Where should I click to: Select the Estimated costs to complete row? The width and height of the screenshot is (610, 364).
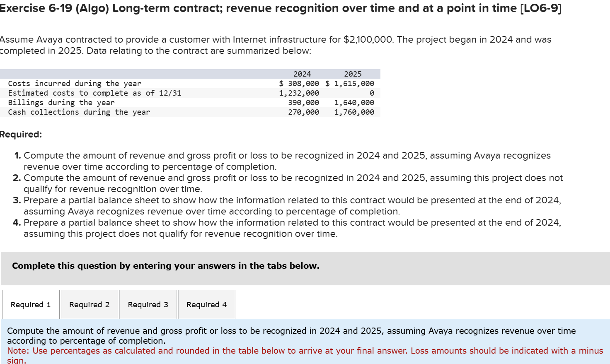(95, 93)
